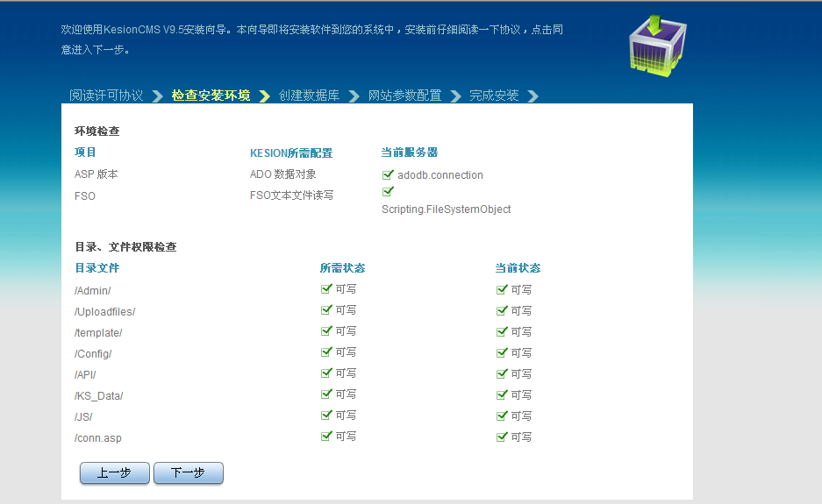822x504 pixels.
Task: Click the /Uploadfiles/ directory entry
Action: click(105, 312)
